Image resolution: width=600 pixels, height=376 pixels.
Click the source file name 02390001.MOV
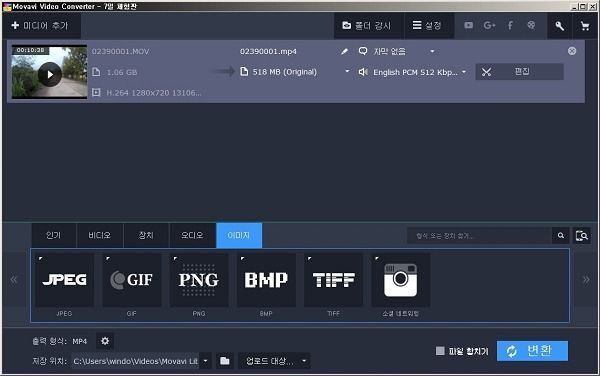[x=120, y=52]
